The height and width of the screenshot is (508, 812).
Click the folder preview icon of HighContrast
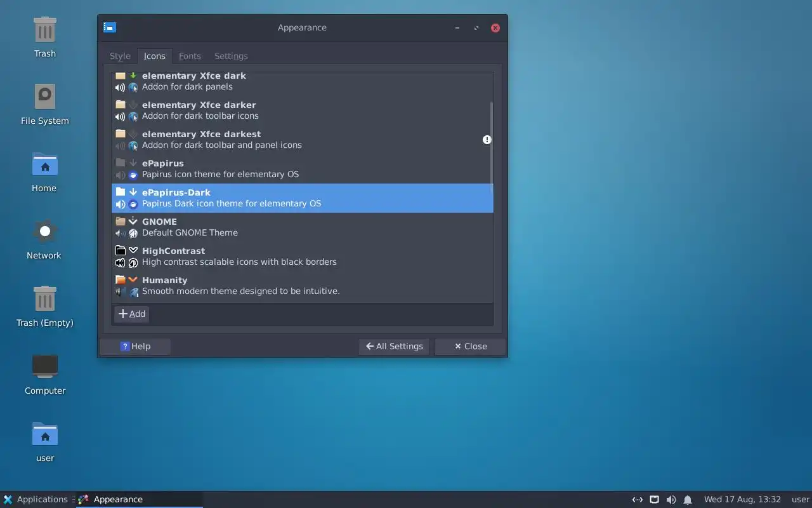click(121, 250)
